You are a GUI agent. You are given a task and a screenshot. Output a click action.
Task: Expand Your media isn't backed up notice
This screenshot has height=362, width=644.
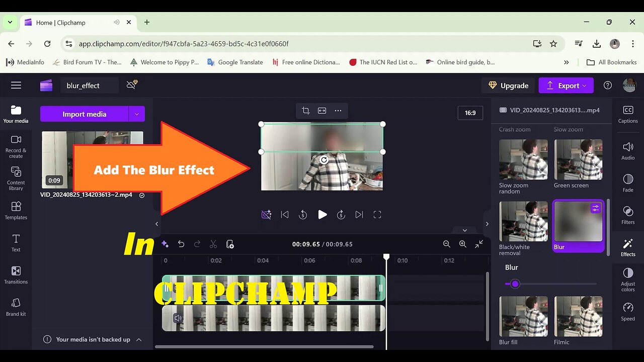point(139,339)
